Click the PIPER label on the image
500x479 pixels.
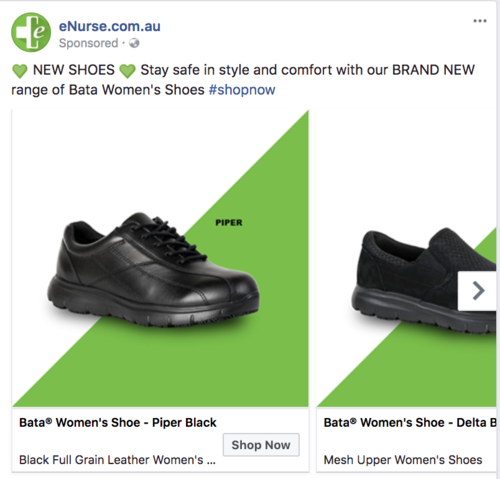click(x=229, y=223)
